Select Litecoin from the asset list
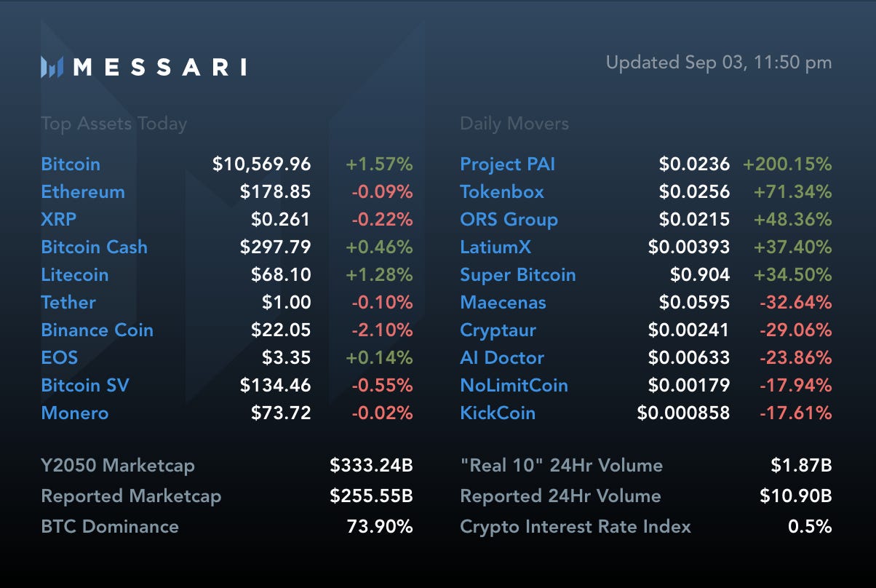 pyautogui.click(x=75, y=275)
